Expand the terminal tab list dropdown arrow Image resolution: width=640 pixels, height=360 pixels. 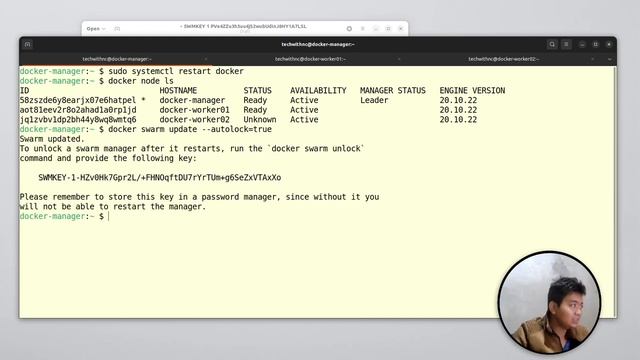pos(609,59)
